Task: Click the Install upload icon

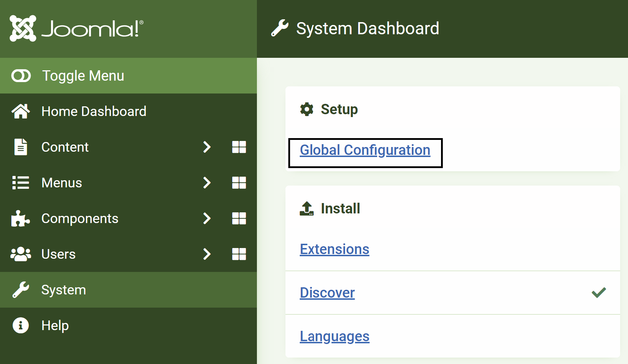Action: pos(307,208)
